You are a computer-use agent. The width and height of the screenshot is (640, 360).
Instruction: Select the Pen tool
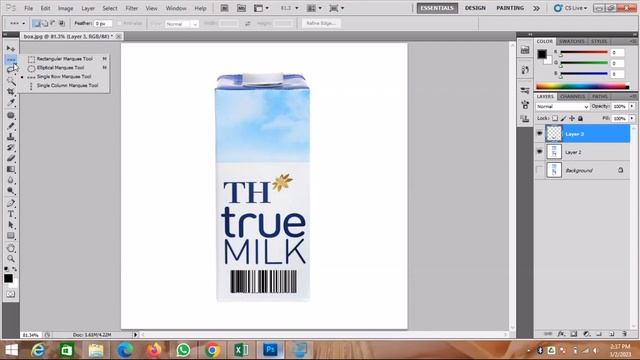[x=11, y=203]
